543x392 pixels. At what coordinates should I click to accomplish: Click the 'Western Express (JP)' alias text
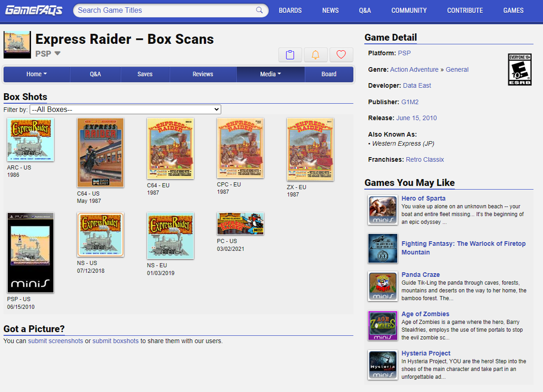click(x=403, y=143)
